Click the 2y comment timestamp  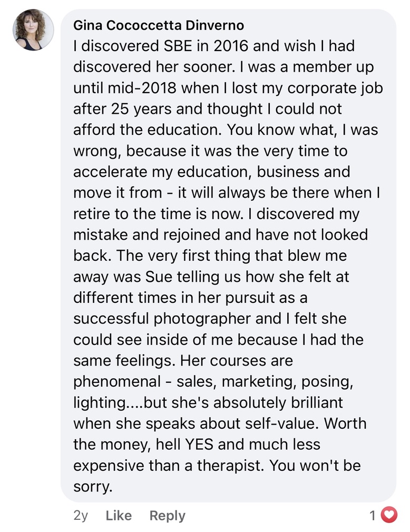81,515
